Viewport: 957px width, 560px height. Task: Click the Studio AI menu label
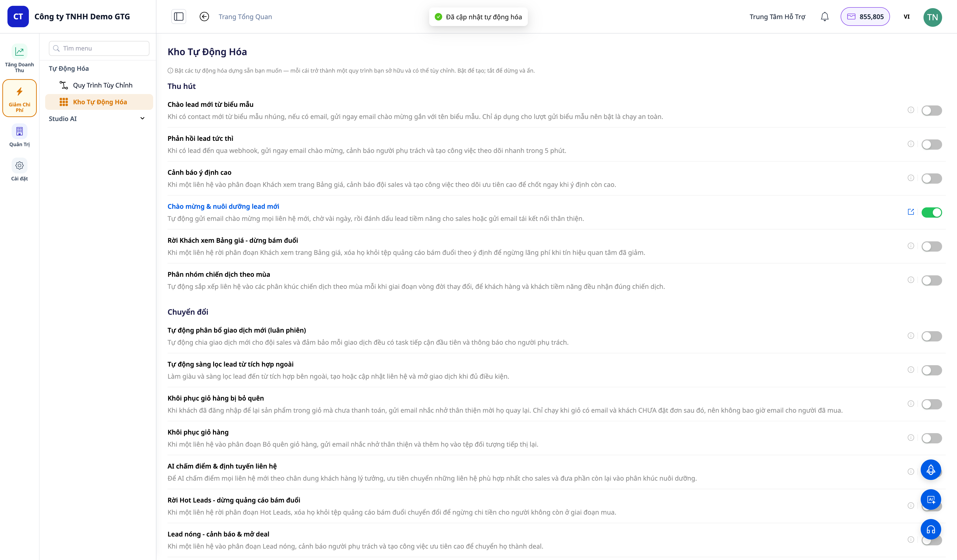coord(63,118)
